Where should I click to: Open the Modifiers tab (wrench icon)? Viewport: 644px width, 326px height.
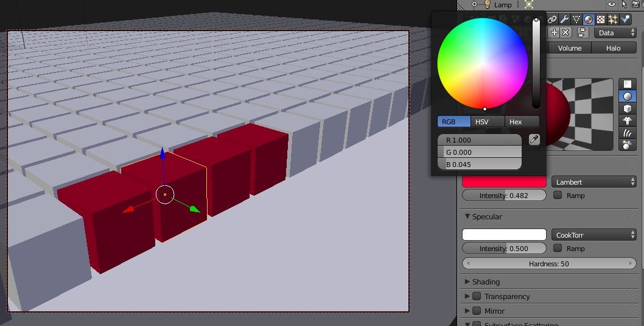tap(564, 19)
